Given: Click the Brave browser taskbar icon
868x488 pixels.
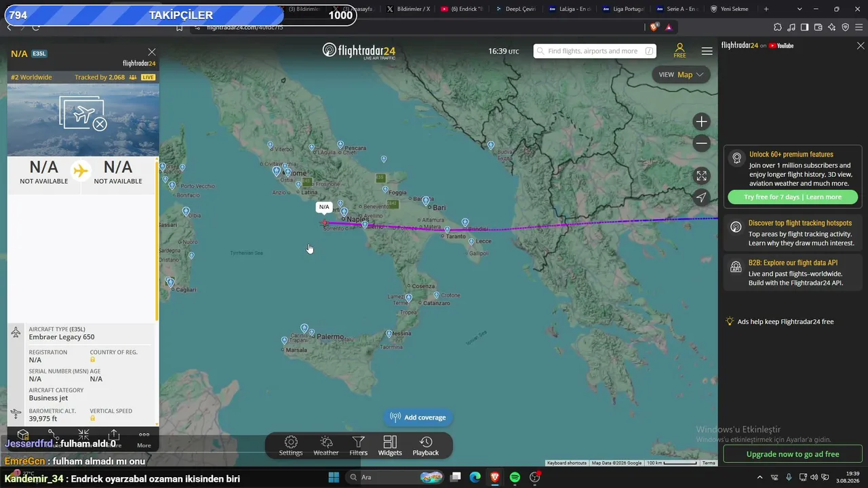Looking at the screenshot, I should click(x=495, y=477).
